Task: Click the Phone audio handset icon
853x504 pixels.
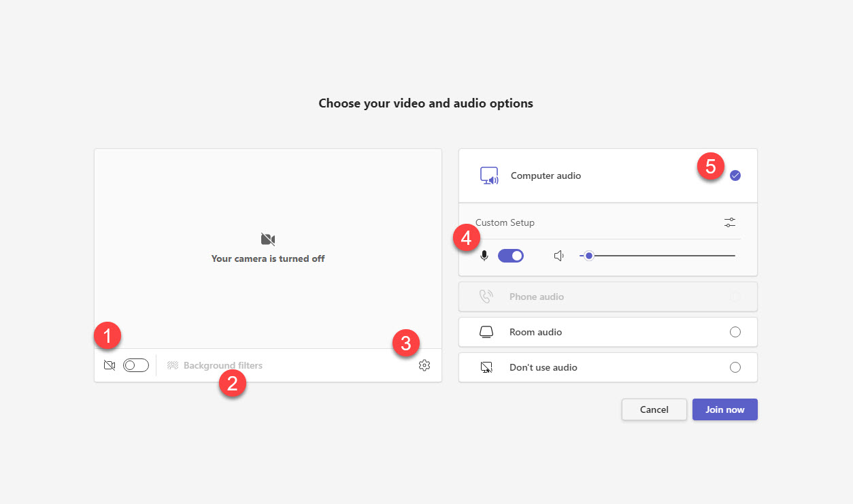Action: click(486, 297)
